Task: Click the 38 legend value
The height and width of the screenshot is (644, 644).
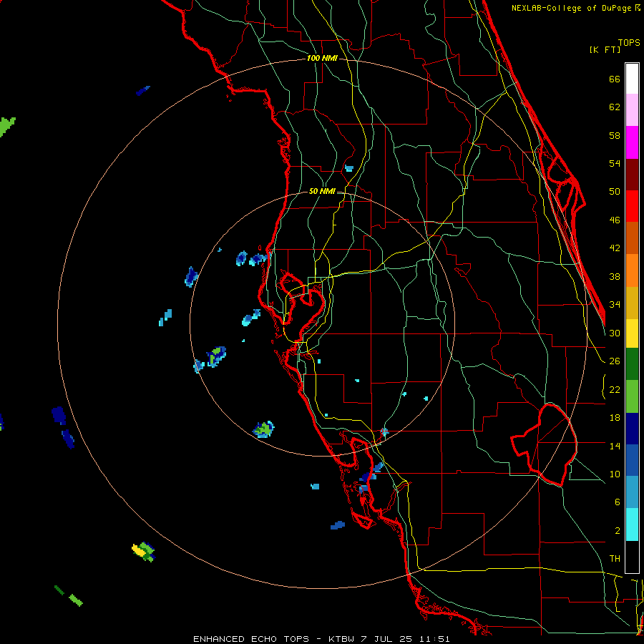Action: [615, 276]
